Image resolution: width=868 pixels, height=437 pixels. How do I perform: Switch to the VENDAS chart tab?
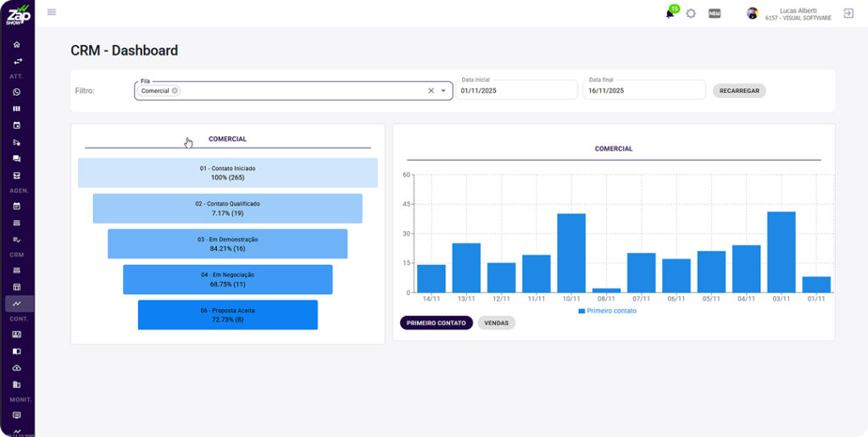tap(496, 323)
